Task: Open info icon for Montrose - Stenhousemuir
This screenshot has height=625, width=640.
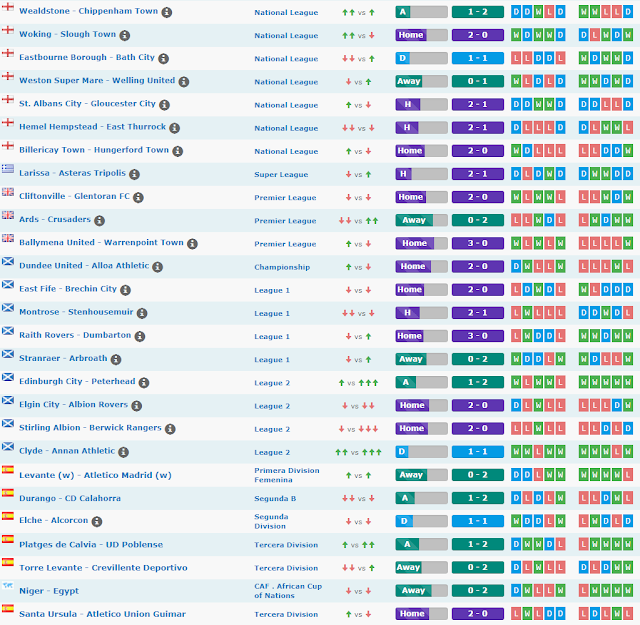Action: (142, 313)
